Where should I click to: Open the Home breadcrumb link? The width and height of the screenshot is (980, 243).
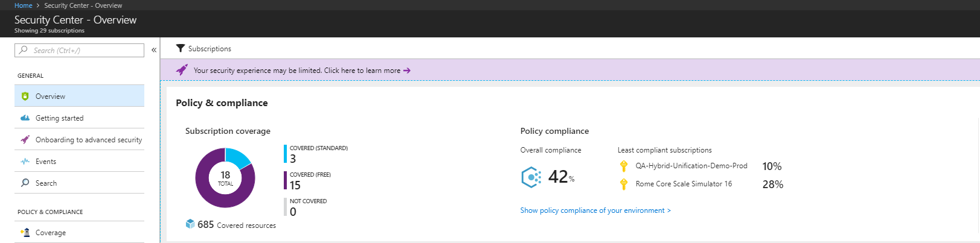pos(24,5)
